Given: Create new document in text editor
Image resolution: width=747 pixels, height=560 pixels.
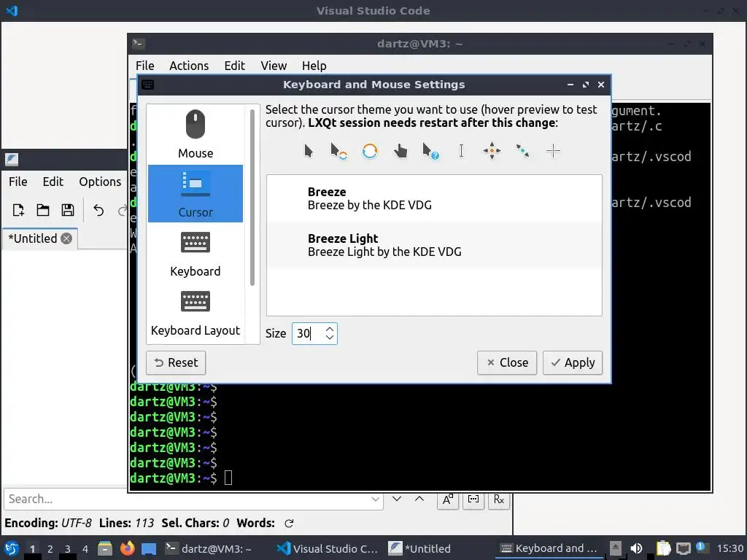Looking at the screenshot, I should point(18,210).
